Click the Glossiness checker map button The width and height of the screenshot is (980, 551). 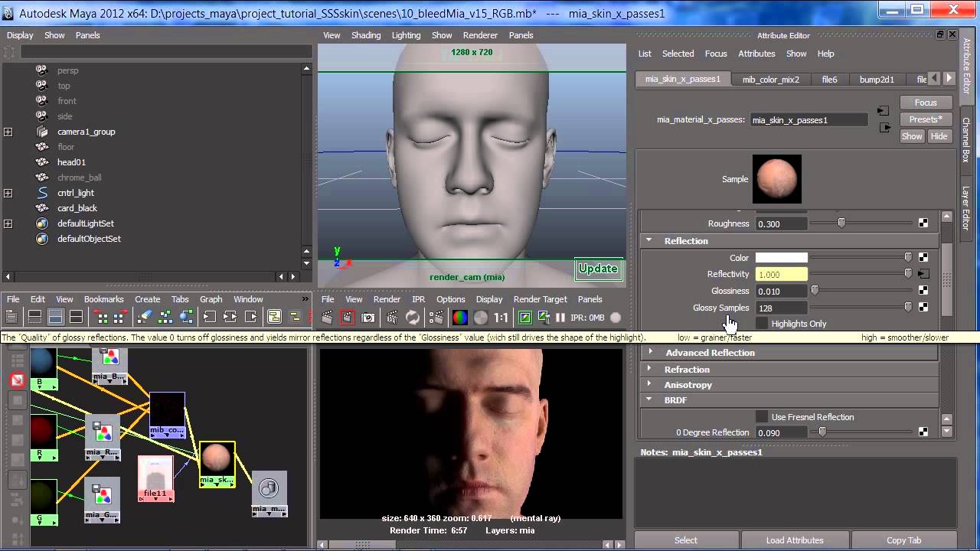(x=923, y=291)
